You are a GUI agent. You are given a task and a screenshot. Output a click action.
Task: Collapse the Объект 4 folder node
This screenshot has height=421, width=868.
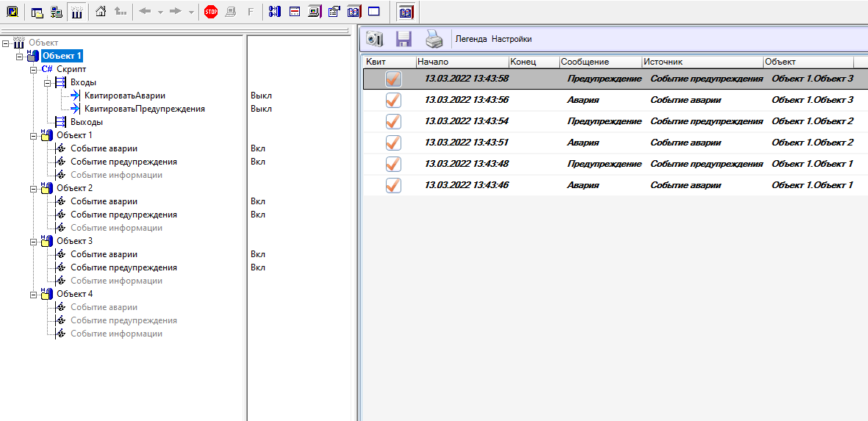click(x=33, y=295)
